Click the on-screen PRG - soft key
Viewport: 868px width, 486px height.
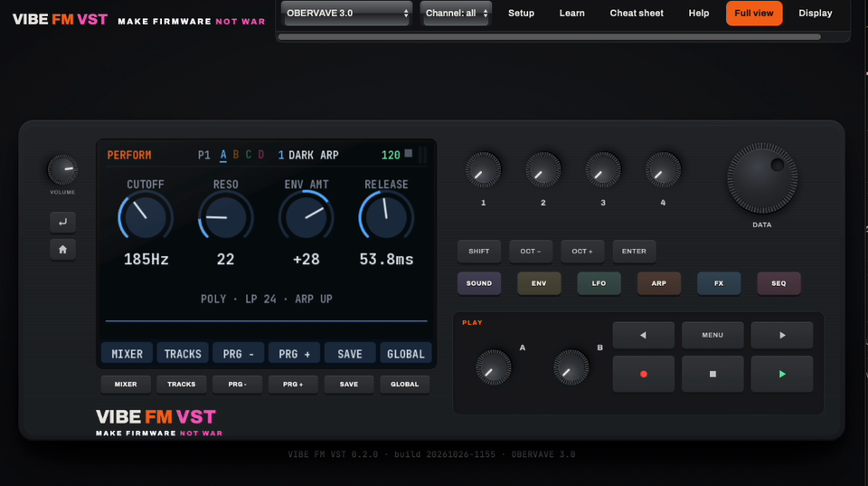(x=239, y=354)
